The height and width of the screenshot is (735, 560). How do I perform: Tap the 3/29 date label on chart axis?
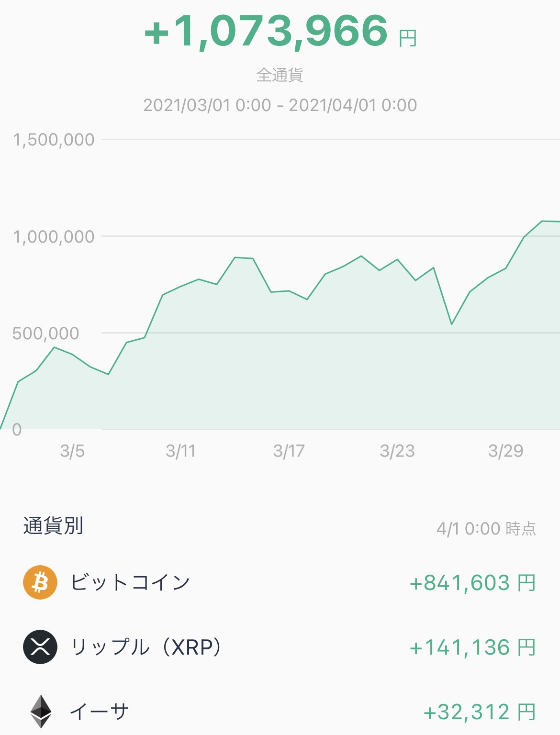click(506, 451)
